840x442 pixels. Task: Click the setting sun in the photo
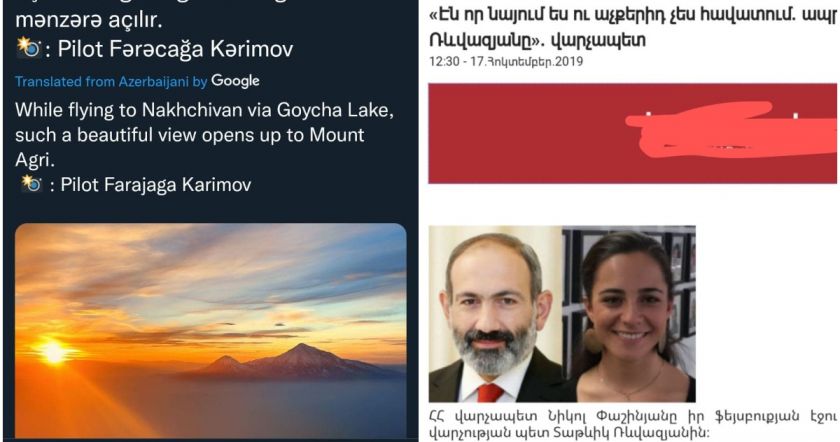(x=54, y=352)
